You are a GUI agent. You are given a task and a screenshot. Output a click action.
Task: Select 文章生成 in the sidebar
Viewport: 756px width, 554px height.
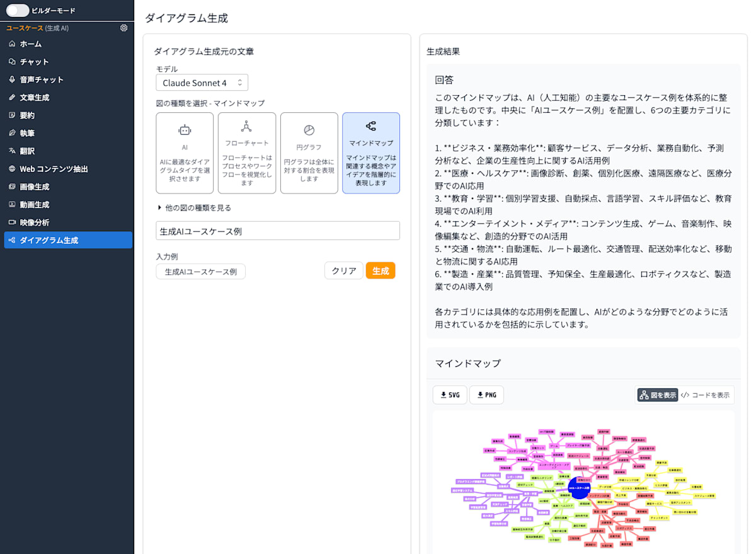68,98
